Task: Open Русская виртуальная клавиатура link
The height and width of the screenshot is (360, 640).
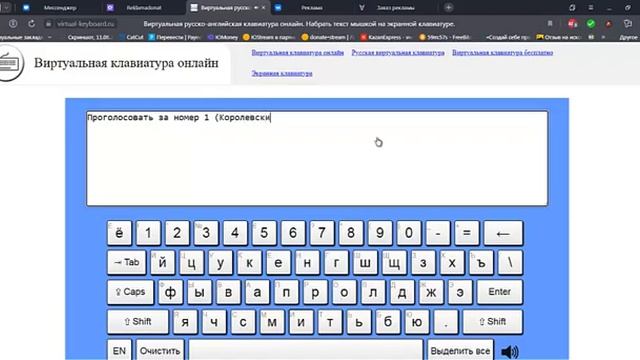Action: point(398,53)
